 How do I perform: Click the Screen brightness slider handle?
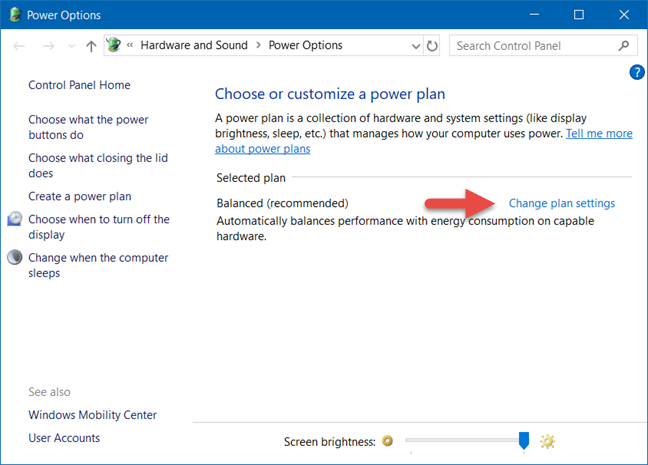click(x=524, y=441)
